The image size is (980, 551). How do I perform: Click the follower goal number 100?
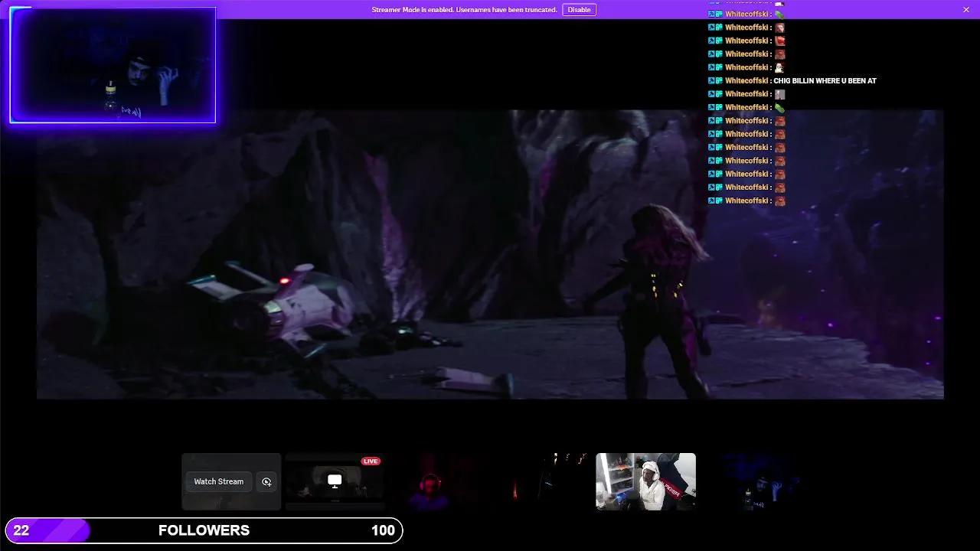point(383,530)
